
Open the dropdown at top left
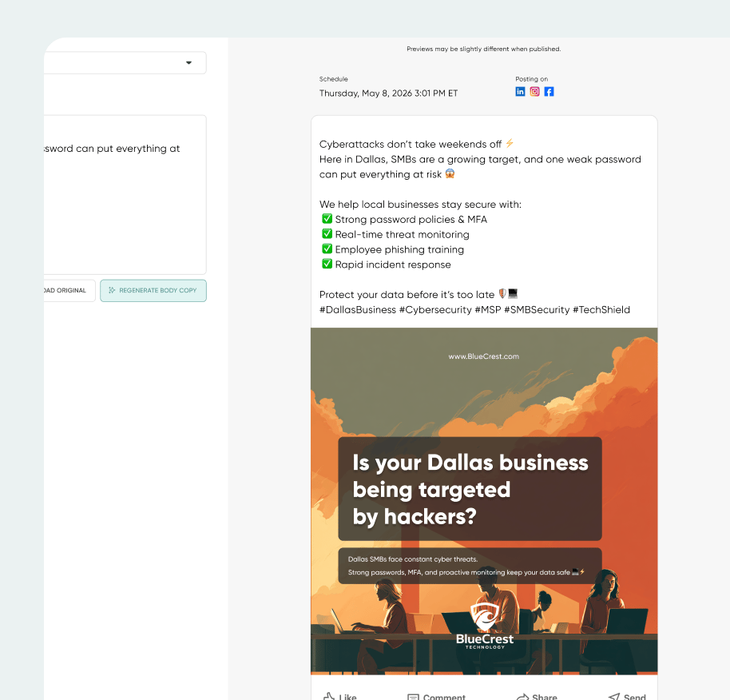click(x=188, y=63)
